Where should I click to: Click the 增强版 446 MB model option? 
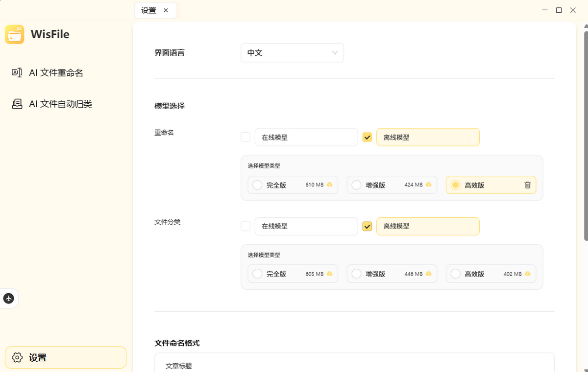tap(392, 274)
